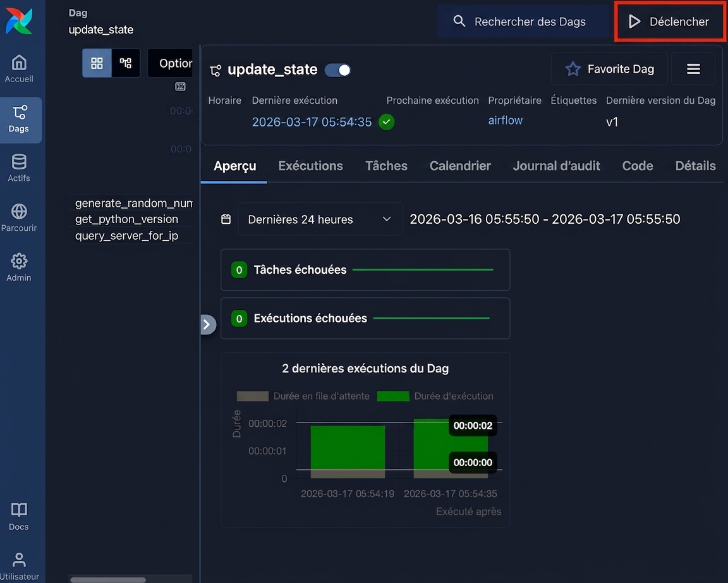Open the Tâches échouées card
Viewport: 728px width, 583px height.
365,270
